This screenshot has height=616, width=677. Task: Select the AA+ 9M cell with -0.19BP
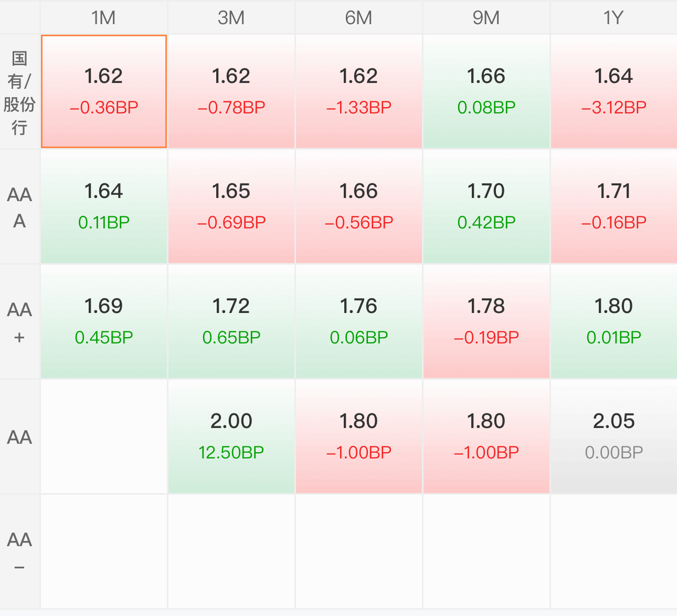click(486, 322)
